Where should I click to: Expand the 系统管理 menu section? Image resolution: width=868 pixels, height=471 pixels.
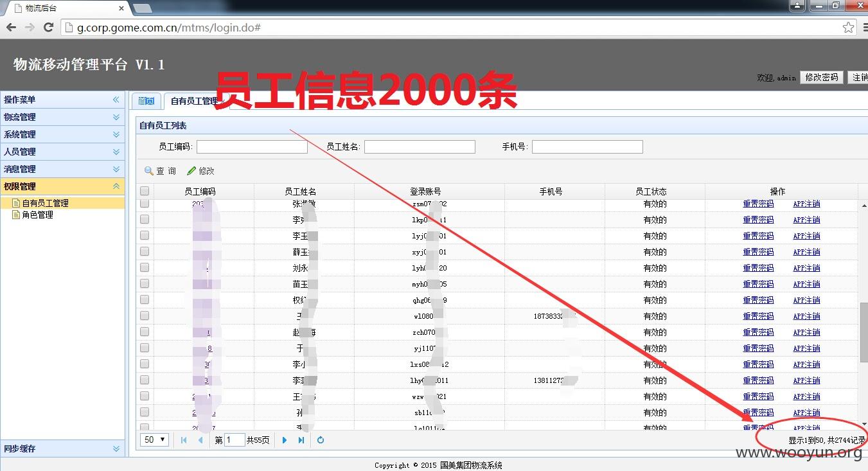coord(62,134)
